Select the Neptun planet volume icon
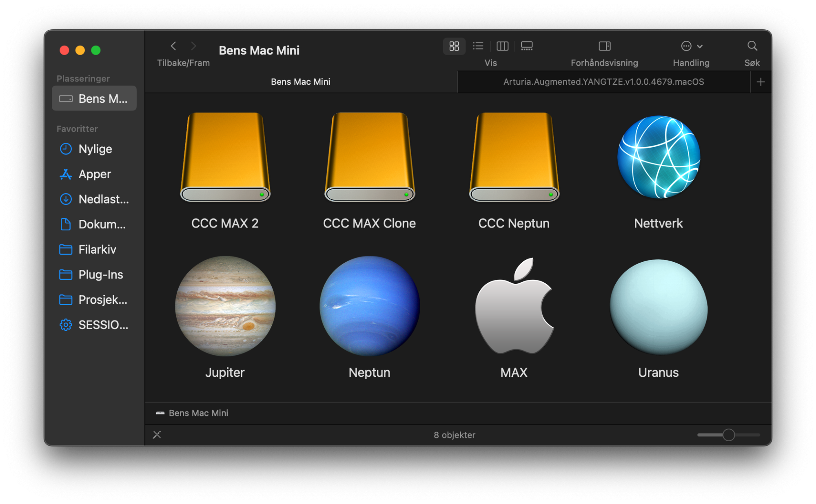Image resolution: width=816 pixels, height=504 pixels. [x=370, y=306]
